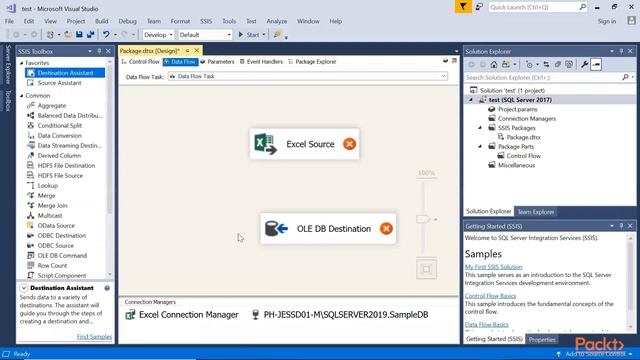Open the Format menu

(180, 21)
